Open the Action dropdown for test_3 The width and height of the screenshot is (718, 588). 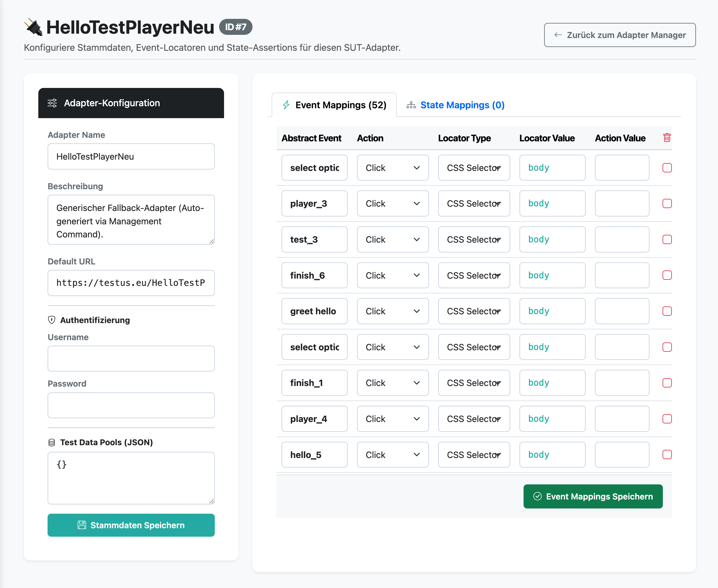393,239
